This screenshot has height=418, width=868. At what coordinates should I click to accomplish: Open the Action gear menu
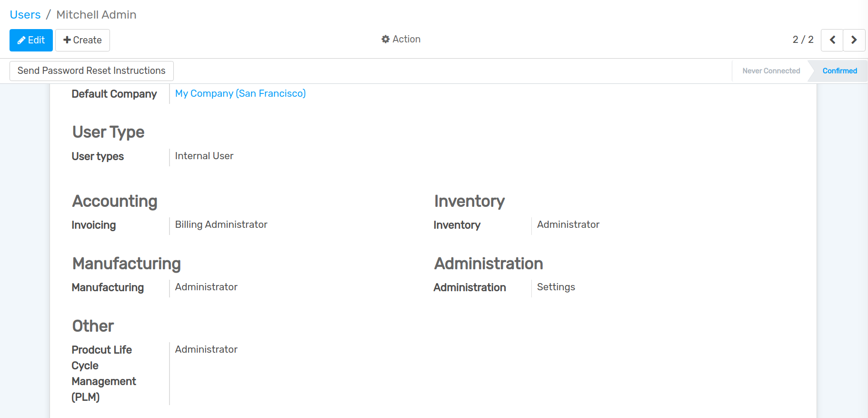(x=401, y=39)
